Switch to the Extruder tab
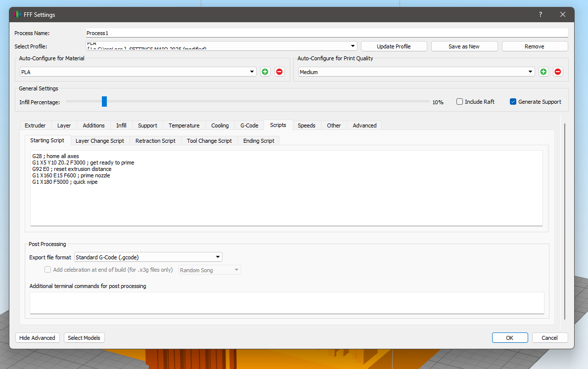Image resolution: width=588 pixels, height=369 pixels. [35, 125]
